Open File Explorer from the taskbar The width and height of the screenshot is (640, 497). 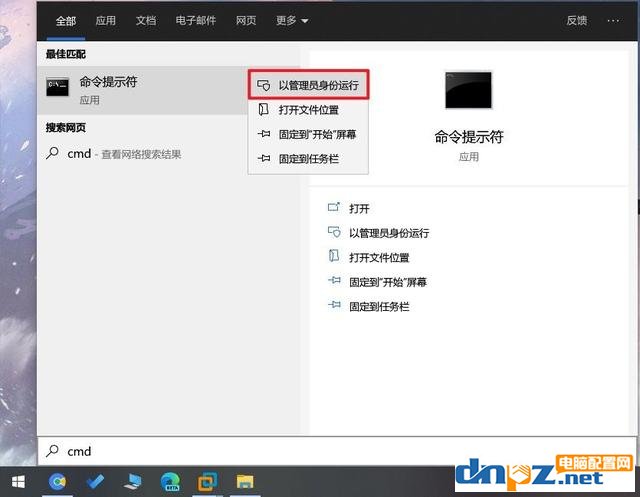tap(245, 482)
